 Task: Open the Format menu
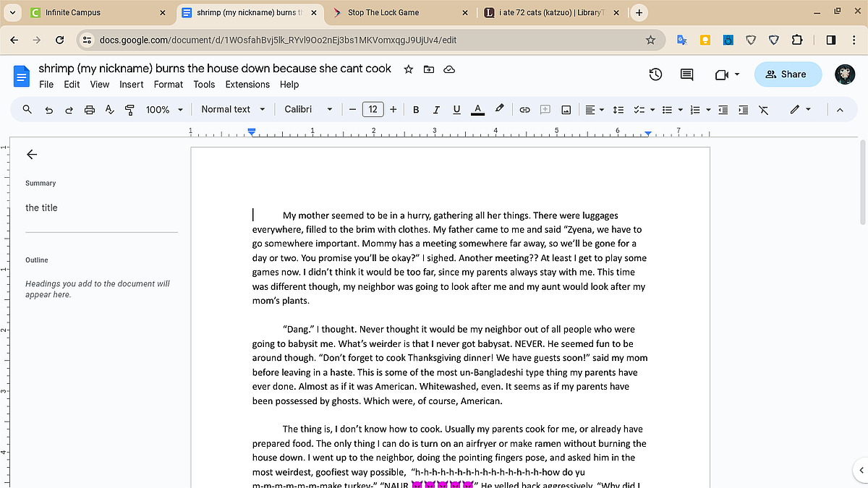tap(169, 85)
